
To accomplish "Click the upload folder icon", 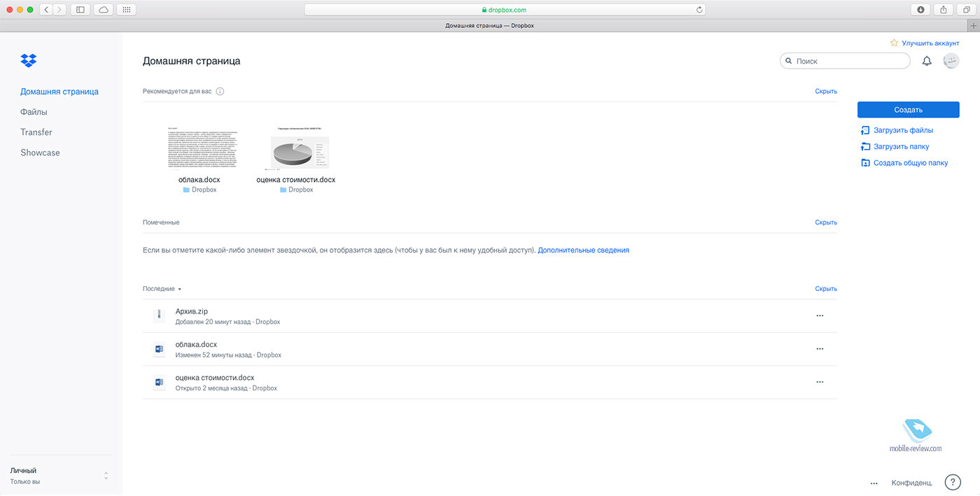I will [x=866, y=146].
